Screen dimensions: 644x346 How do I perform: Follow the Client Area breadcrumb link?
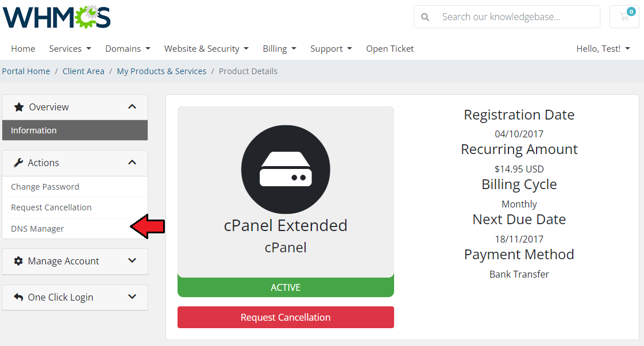83,71
